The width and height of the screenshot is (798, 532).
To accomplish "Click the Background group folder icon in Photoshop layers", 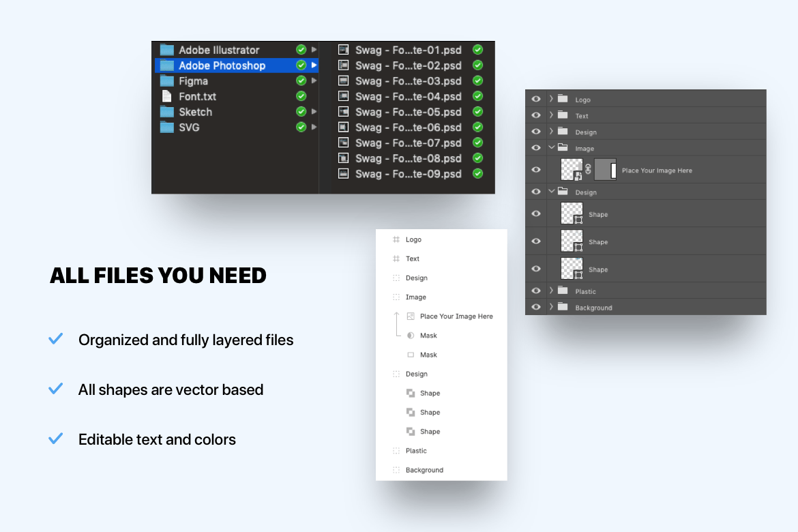I will [x=563, y=307].
